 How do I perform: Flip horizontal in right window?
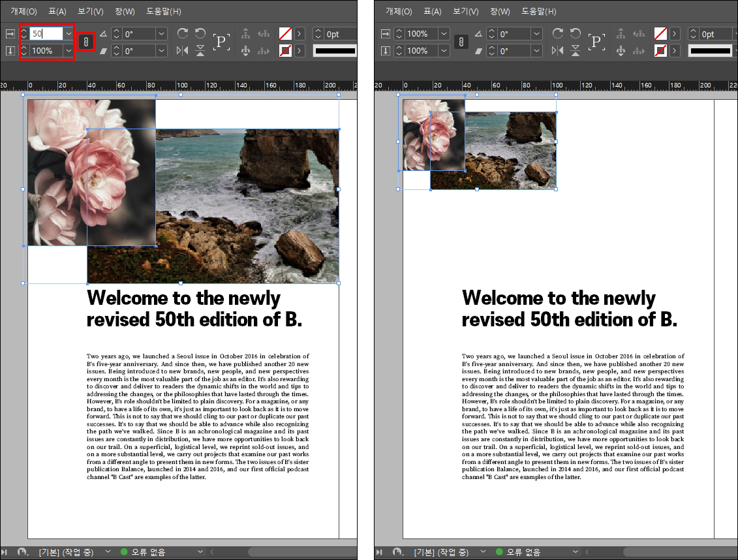click(557, 50)
